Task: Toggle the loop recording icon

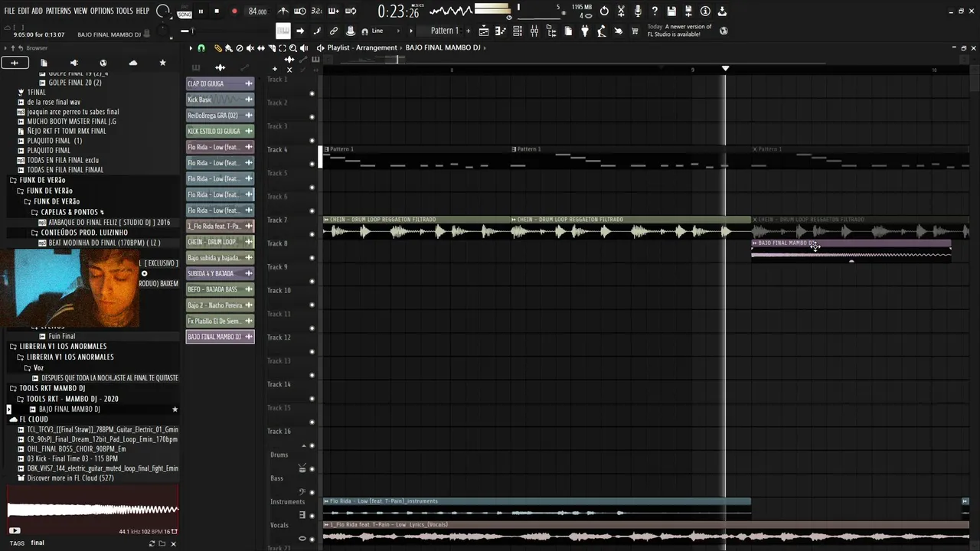Action: pos(351,11)
